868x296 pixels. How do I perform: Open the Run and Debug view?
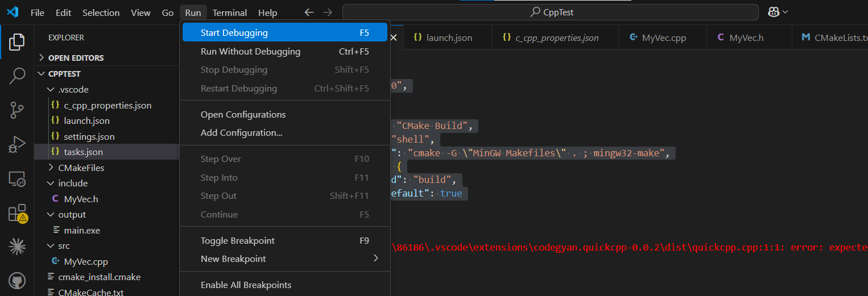(17, 144)
